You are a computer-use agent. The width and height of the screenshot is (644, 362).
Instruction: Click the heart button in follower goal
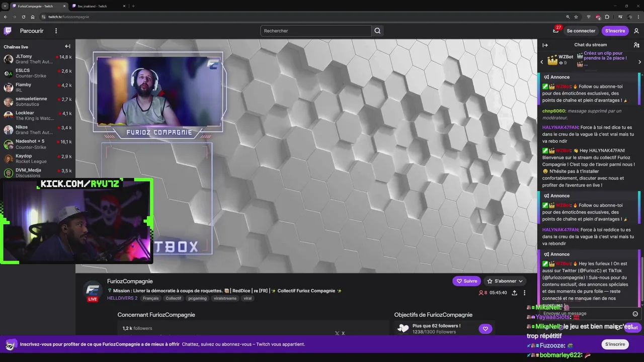click(485, 329)
